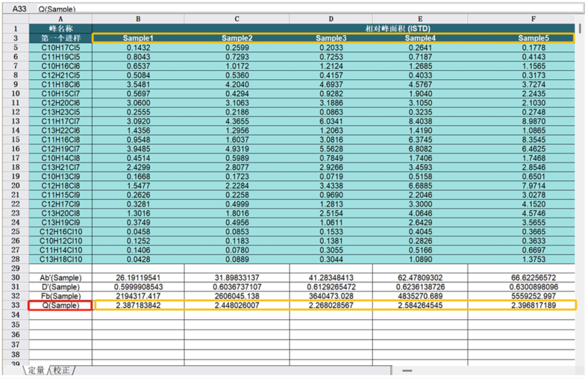This screenshot has width=588, height=381.
Task: Click the horizontal scrollbar thumb
Action: pyautogui.click(x=407, y=371)
